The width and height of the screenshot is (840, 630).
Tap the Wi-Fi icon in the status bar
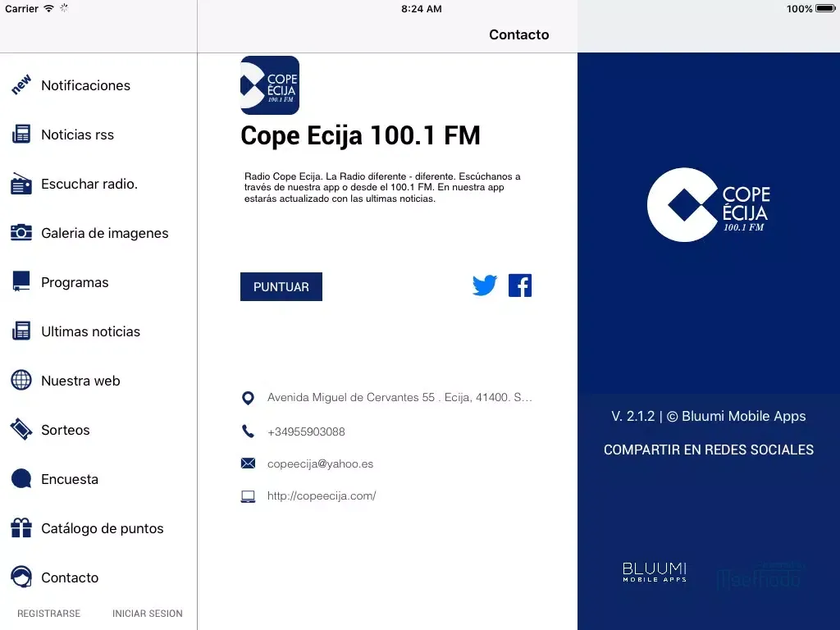pos(48,8)
